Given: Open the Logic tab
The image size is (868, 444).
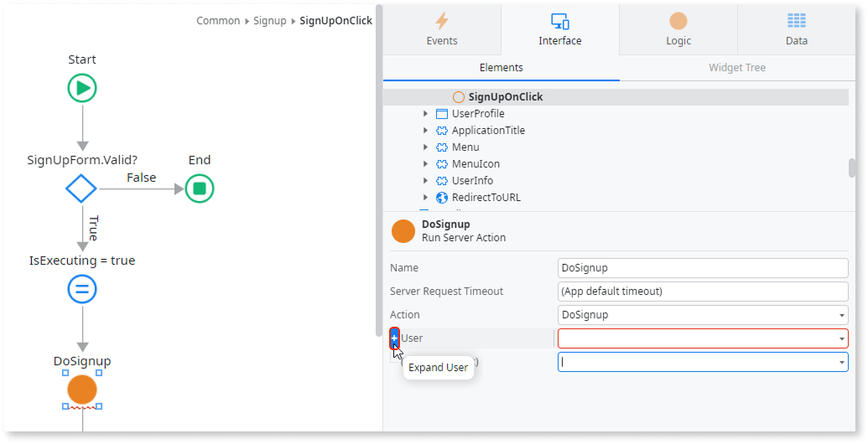Looking at the screenshot, I should [678, 29].
